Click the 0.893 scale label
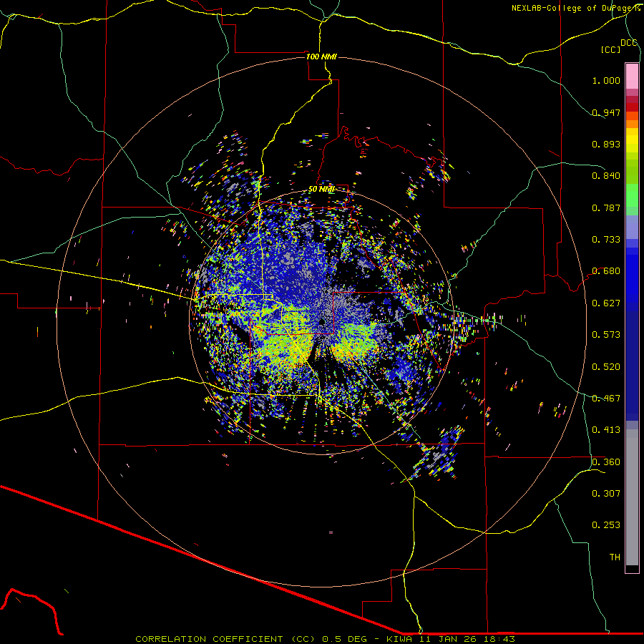This screenshot has width=644, height=644. (x=606, y=144)
